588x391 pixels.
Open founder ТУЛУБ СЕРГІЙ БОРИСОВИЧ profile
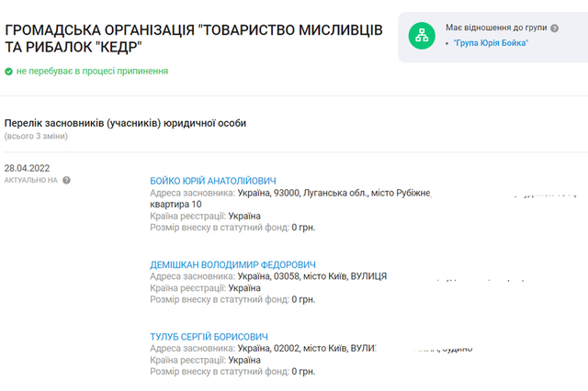click(x=209, y=337)
